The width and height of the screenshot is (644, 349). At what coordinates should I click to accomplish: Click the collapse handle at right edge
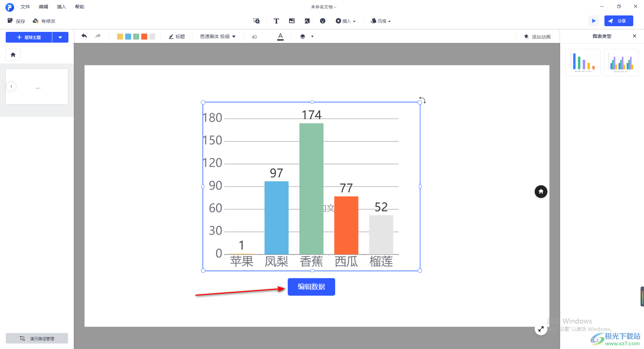642,296
